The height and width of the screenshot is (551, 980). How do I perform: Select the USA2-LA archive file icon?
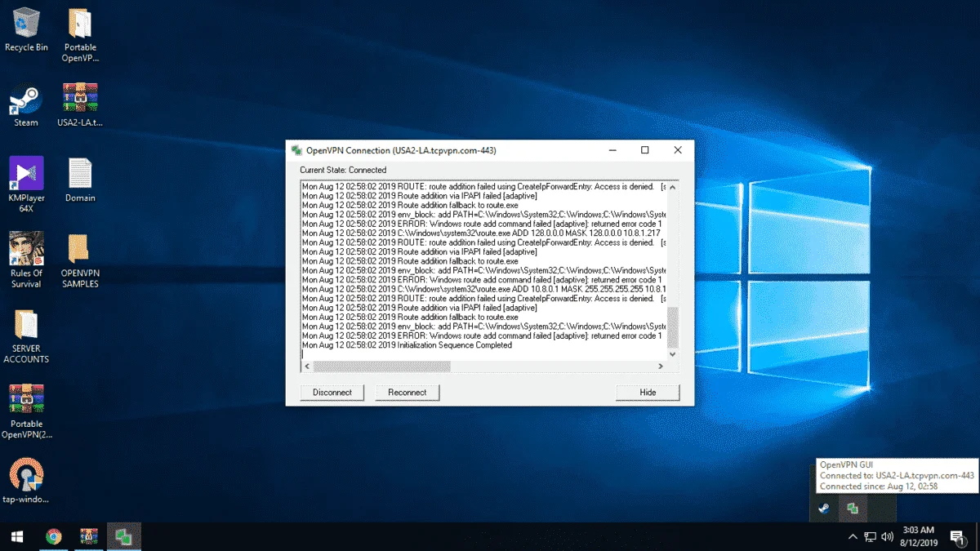(80, 104)
